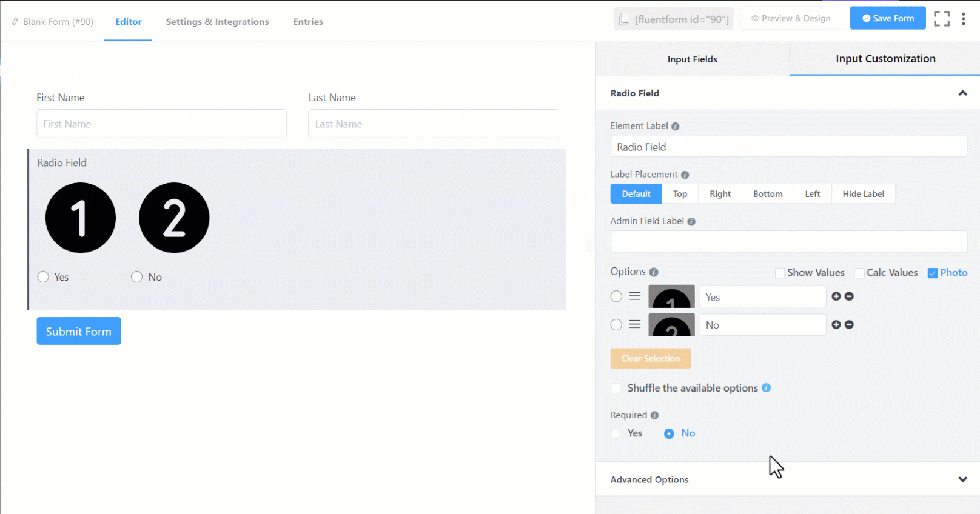Click the Clear Selection button

tap(651, 359)
